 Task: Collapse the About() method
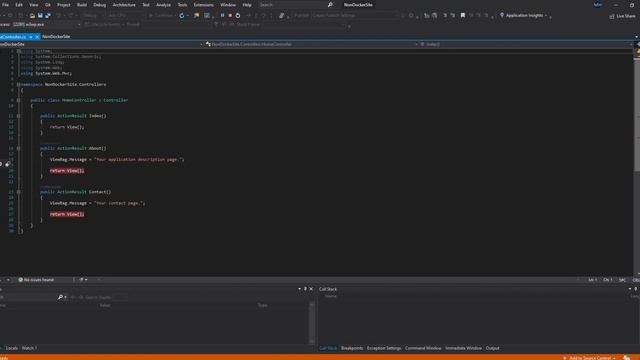click(x=18, y=149)
